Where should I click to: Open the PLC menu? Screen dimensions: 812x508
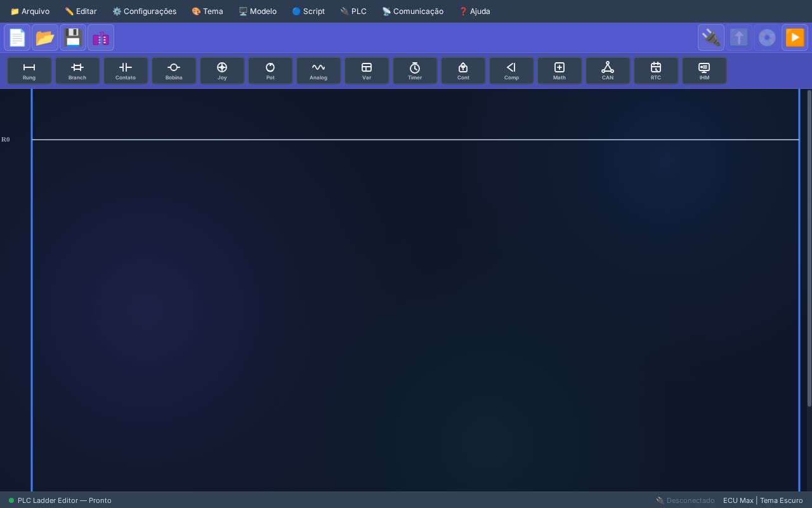tap(353, 11)
